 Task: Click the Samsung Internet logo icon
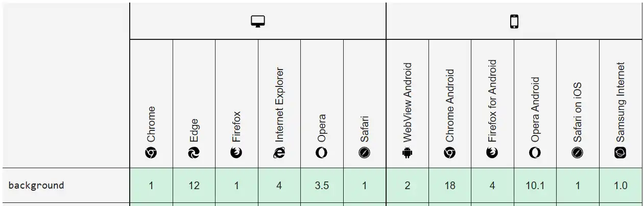620,152
